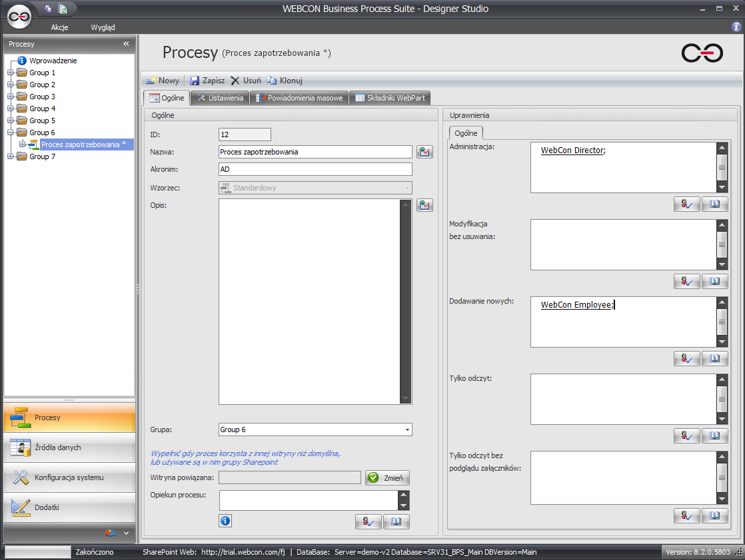
Task: Click the Akronim input field
Action: pos(315,169)
